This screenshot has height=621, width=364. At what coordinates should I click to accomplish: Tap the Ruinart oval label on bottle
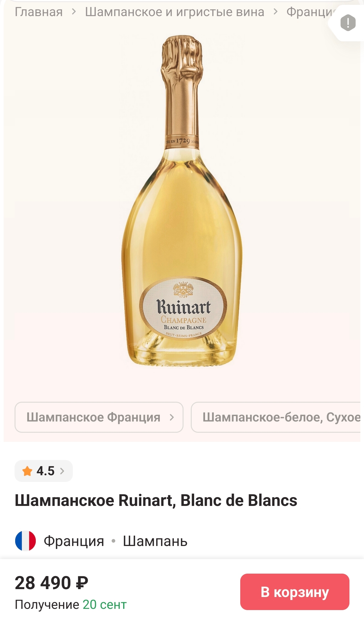point(183,308)
